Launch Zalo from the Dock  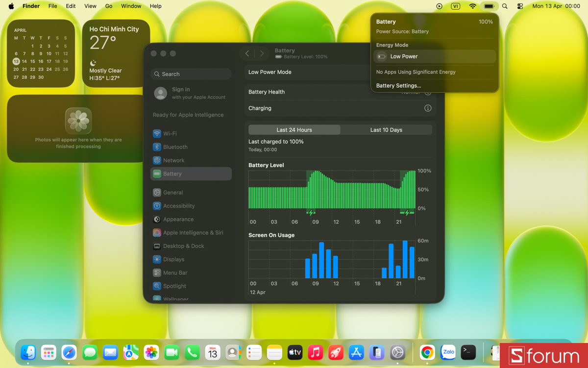tap(448, 352)
